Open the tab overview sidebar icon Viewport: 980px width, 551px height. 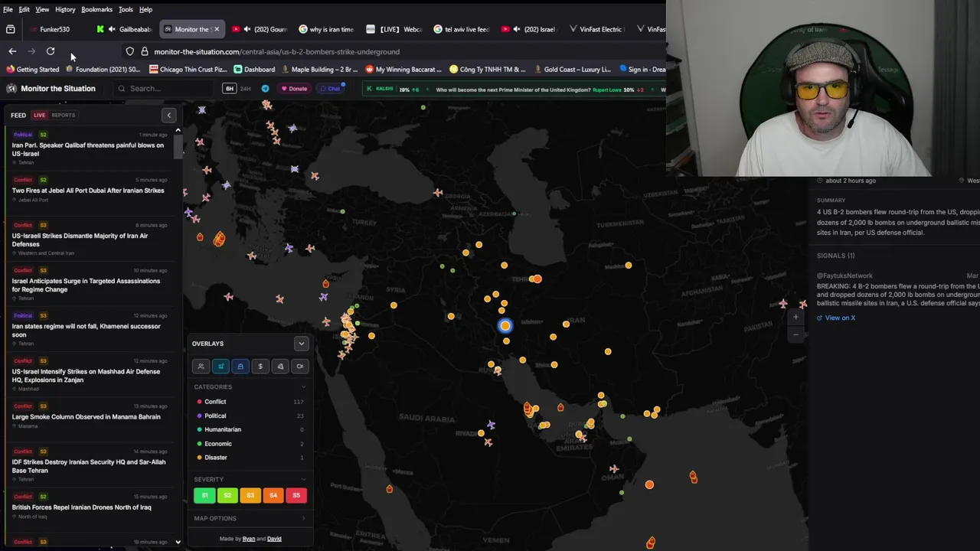coord(11,29)
